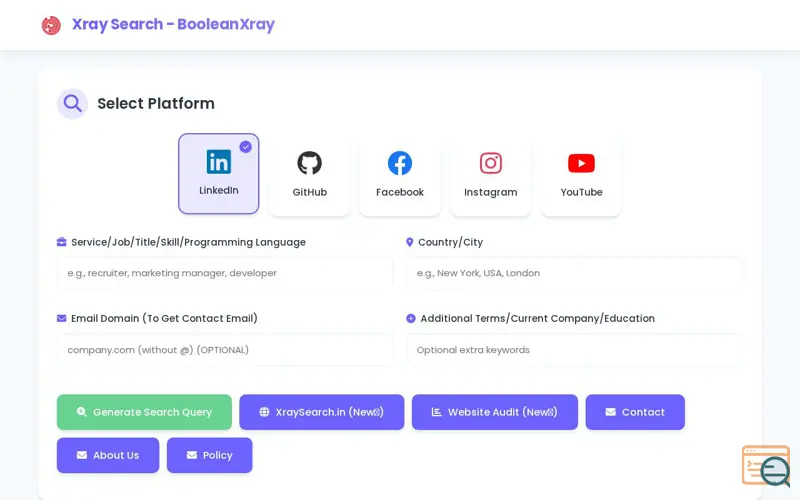The width and height of the screenshot is (800, 500).
Task: Click the floating page-search widget icon
Action: [x=766, y=465]
